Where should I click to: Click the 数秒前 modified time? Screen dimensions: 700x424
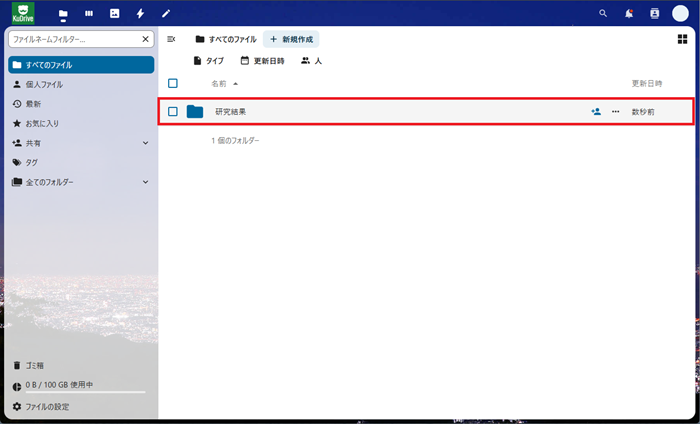click(x=643, y=112)
